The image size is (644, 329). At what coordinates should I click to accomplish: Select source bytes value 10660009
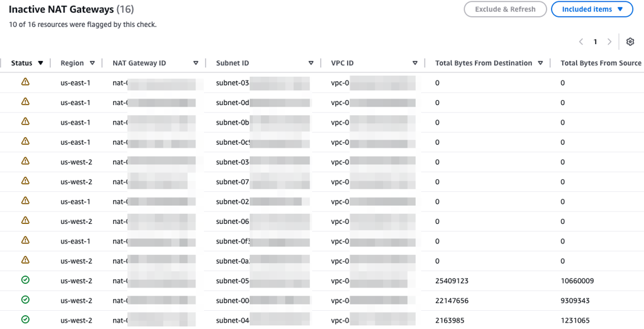click(x=577, y=281)
